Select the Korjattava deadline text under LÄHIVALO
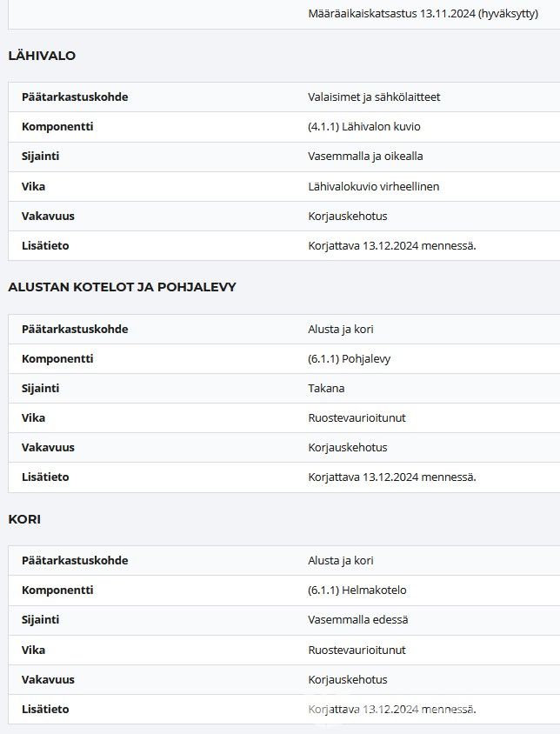560x734 pixels. pyautogui.click(x=392, y=245)
